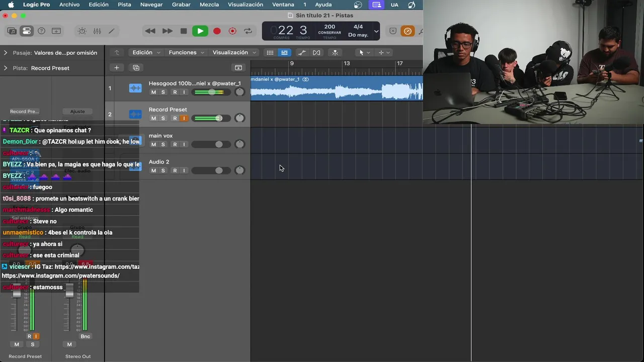Click the X replace mode icon
The image size is (644, 362).
tap(393, 31)
